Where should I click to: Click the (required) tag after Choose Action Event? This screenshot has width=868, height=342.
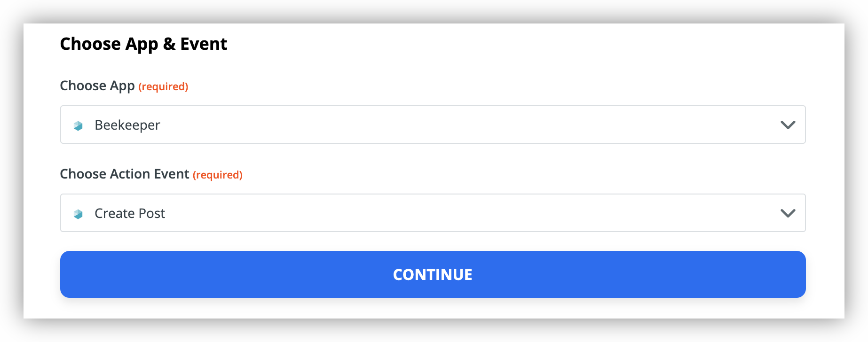tap(218, 175)
